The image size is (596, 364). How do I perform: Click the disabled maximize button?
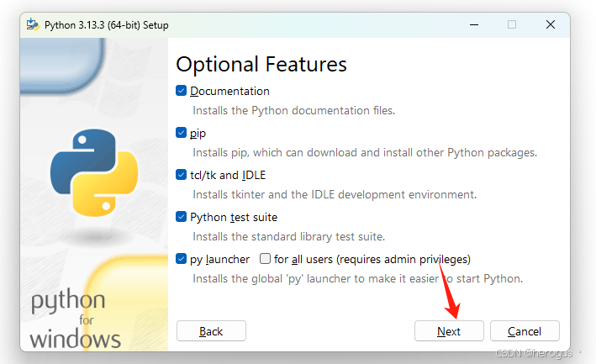pos(512,24)
